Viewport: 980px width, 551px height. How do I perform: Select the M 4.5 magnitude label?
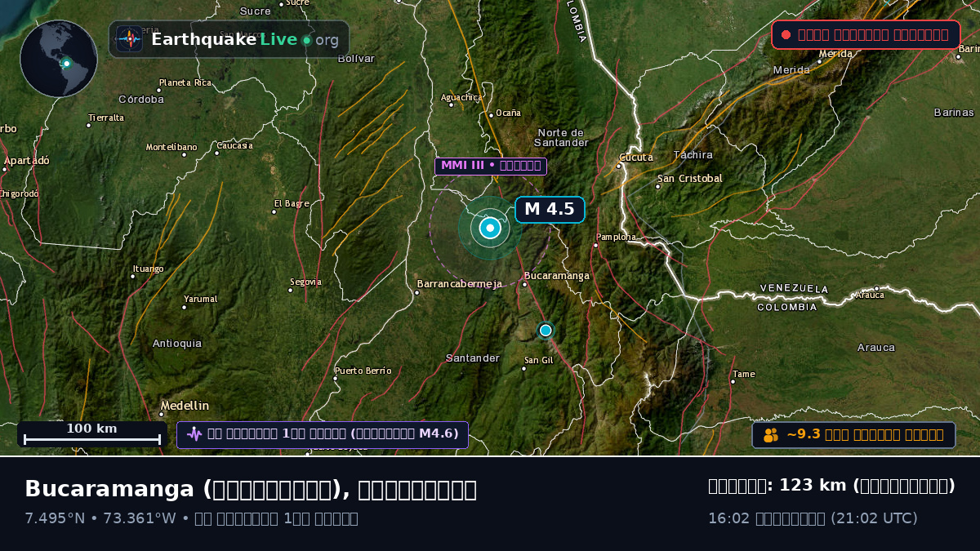pyautogui.click(x=550, y=209)
